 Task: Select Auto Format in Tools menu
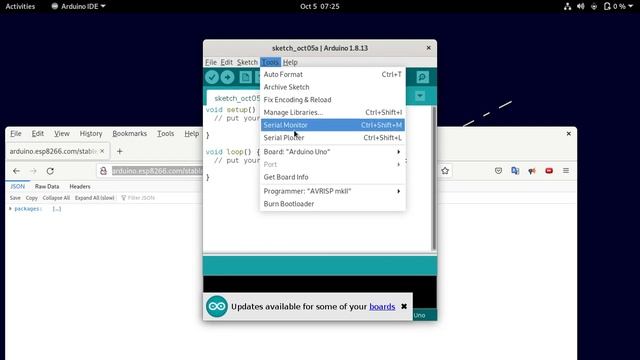click(333, 74)
